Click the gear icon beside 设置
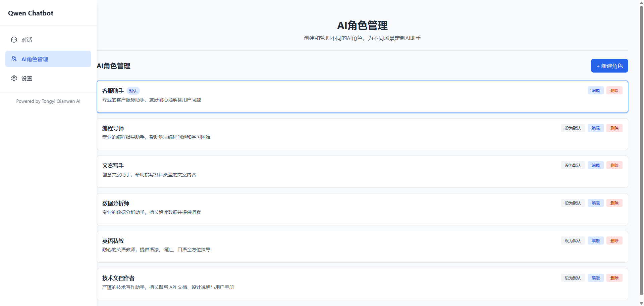Viewport: 644px width, 306px height. point(14,78)
